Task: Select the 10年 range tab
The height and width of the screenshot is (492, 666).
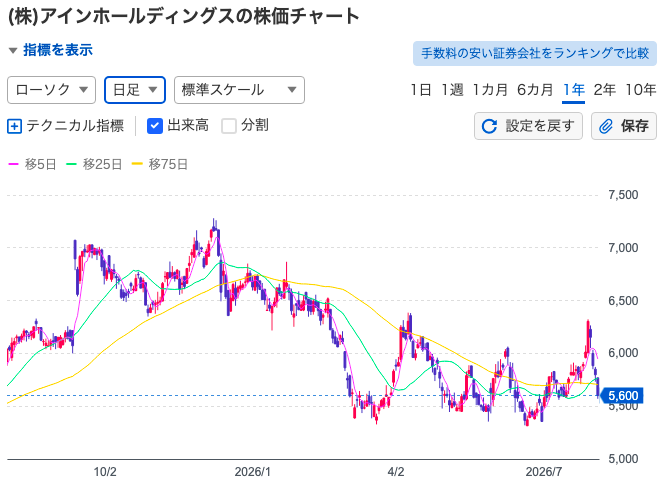Action: (641, 90)
